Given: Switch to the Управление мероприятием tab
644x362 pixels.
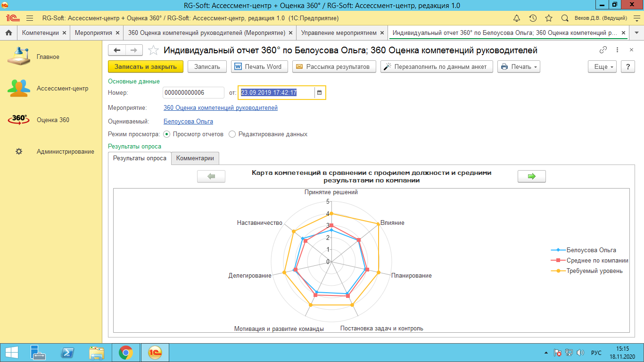Looking at the screenshot, I should click(339, 33).
